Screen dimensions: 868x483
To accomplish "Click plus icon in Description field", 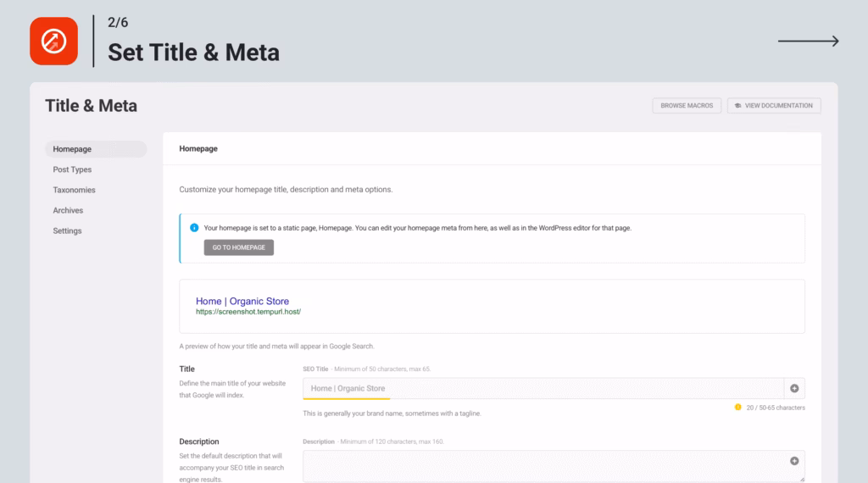I will [x=794, y=461].
